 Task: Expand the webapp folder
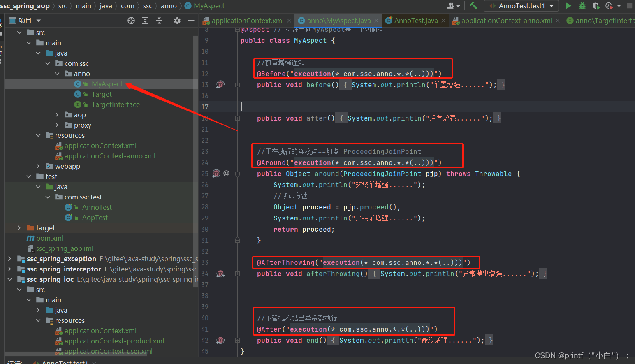point(38,166)
